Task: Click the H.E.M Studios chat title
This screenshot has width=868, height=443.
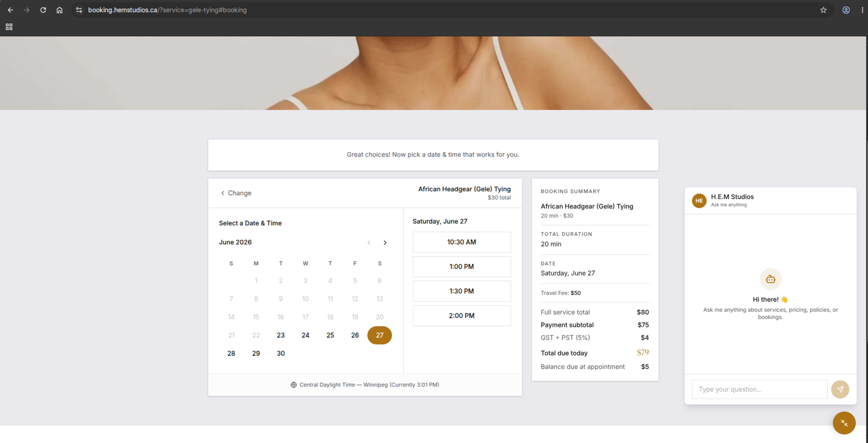Action: [x=732, y=197]
